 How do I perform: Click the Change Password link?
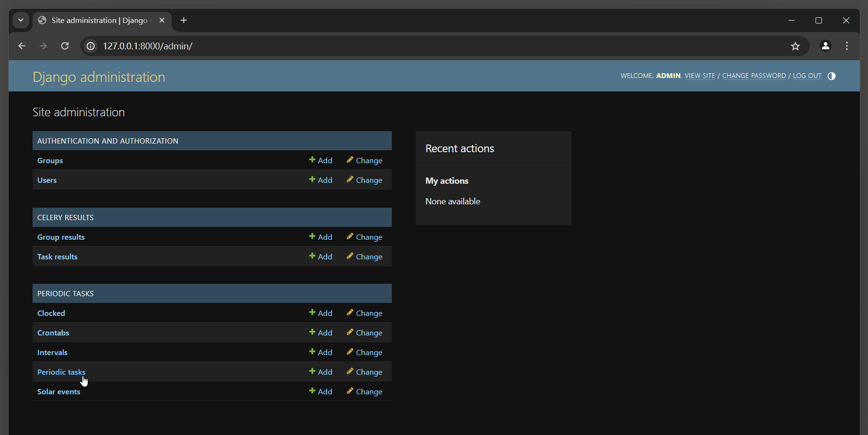754,76
